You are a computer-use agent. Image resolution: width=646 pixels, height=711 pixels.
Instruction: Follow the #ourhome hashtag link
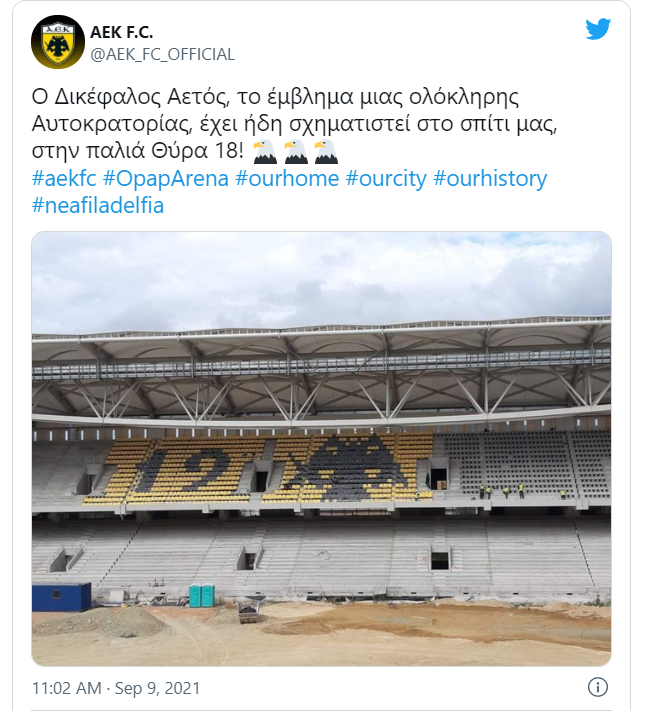(x=287, y=178)
